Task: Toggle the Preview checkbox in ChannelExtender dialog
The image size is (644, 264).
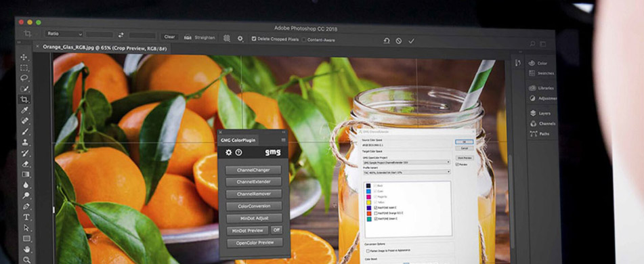Action: coord(457,164)
